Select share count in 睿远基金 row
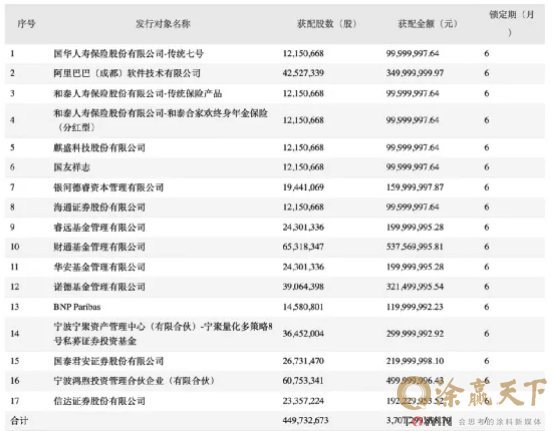This screenshot has height=431, width=552. click(x=303, y=227)
